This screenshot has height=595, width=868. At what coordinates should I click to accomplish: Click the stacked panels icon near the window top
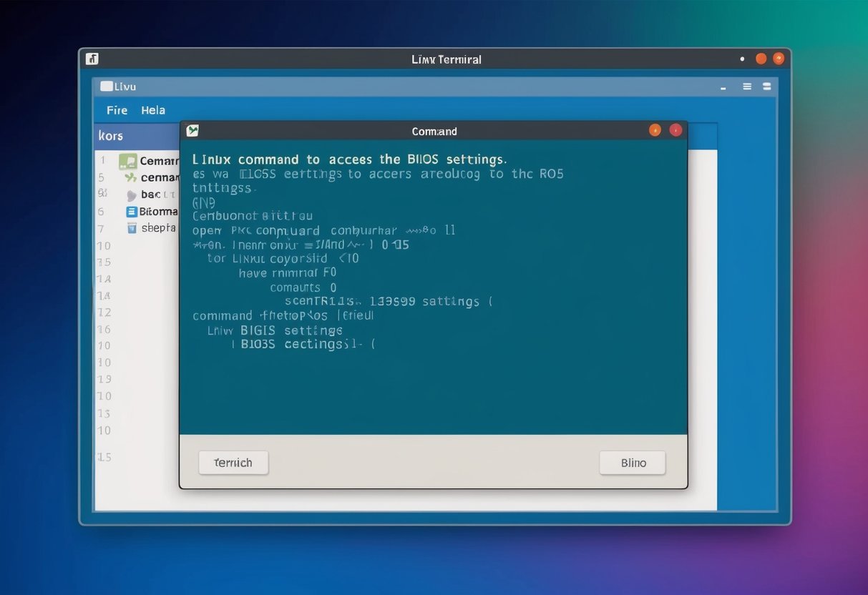point(766,86)
